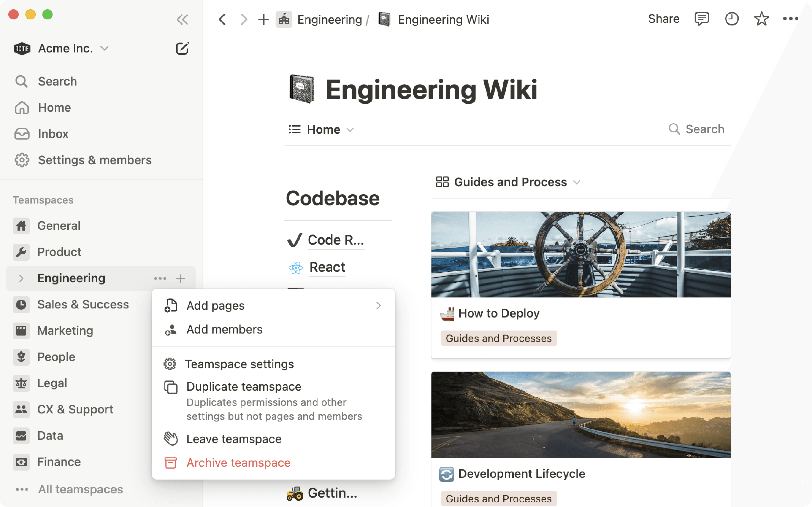This screenshot has height=507, width=812.
Task: Open the top-right more options ellipsis
Action: tap(791, 19)
